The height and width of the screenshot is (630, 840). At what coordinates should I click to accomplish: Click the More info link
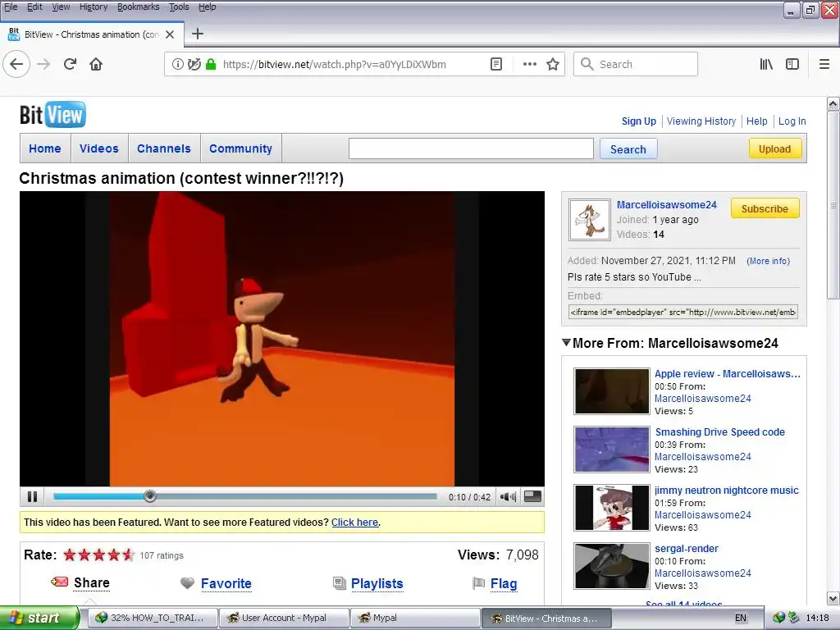[x=768, y=261]
